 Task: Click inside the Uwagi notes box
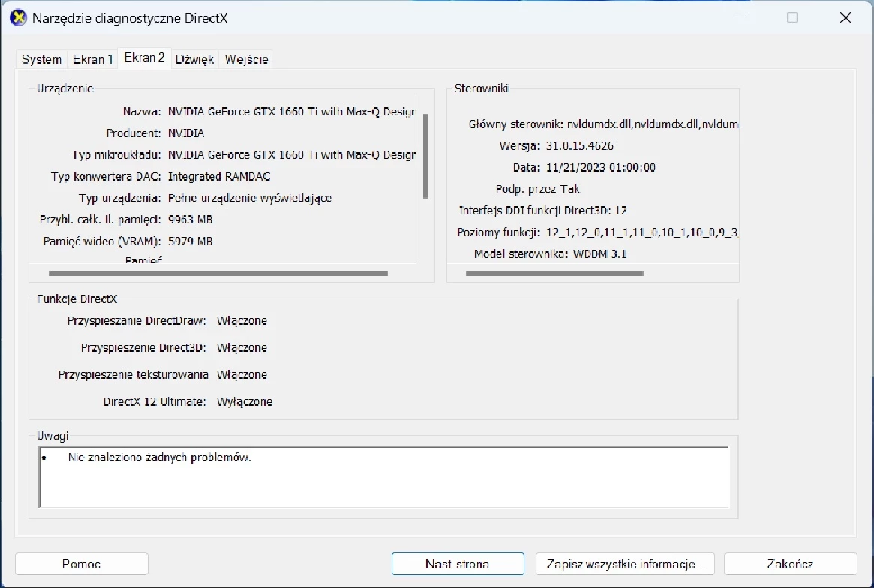[383, 477]
